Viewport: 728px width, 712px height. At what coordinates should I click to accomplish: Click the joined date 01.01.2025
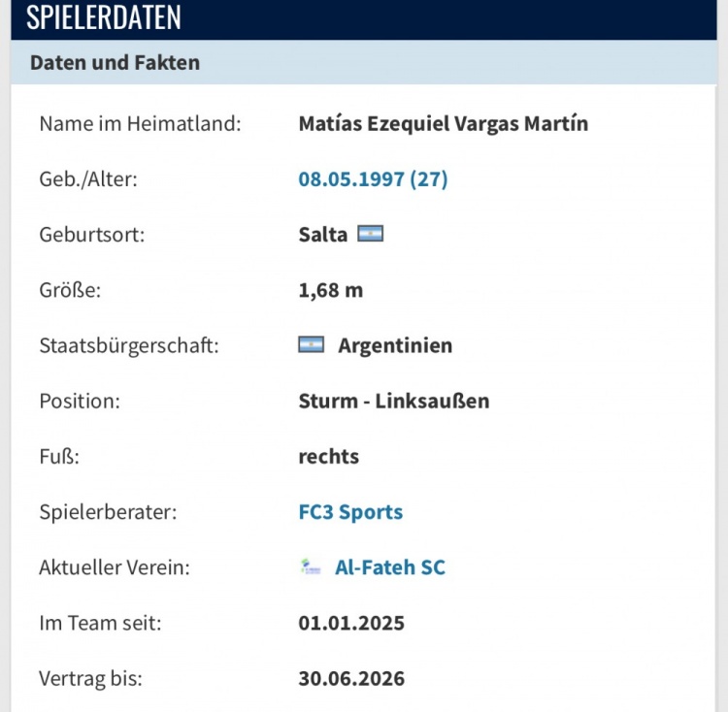[x=351, y=623]
